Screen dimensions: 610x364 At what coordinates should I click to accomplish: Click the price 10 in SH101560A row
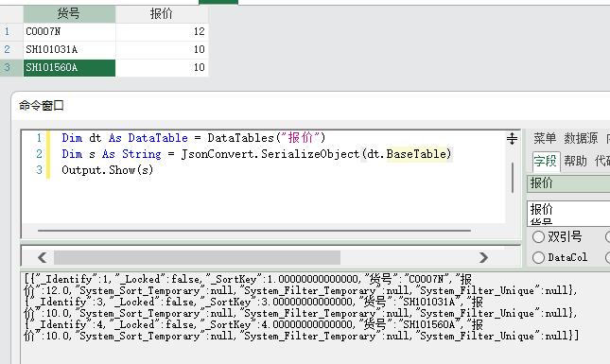(162, 68)
